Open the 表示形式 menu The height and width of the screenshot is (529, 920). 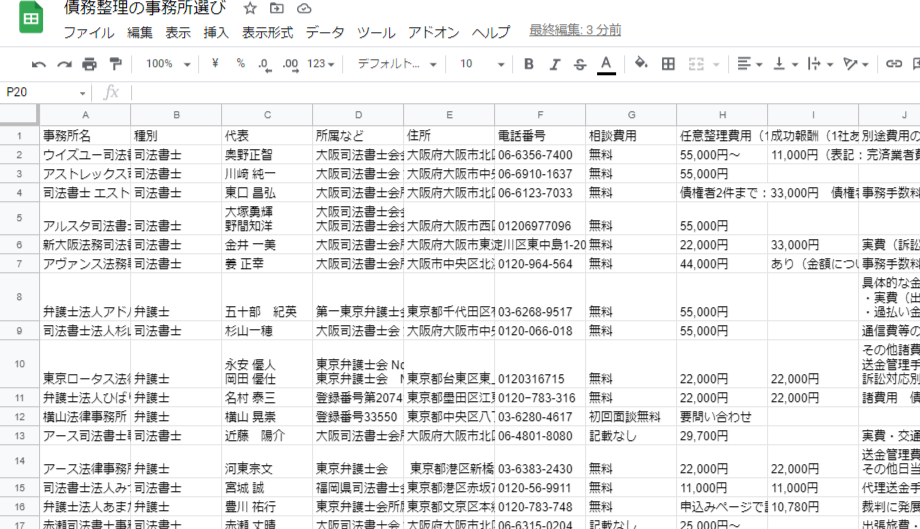point(267,32)
